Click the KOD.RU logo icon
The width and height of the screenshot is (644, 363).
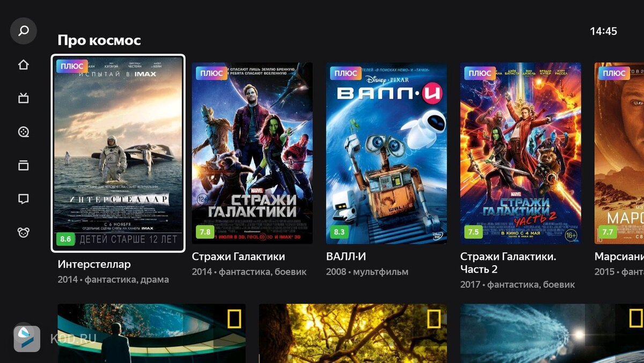[x=27, y=338]
